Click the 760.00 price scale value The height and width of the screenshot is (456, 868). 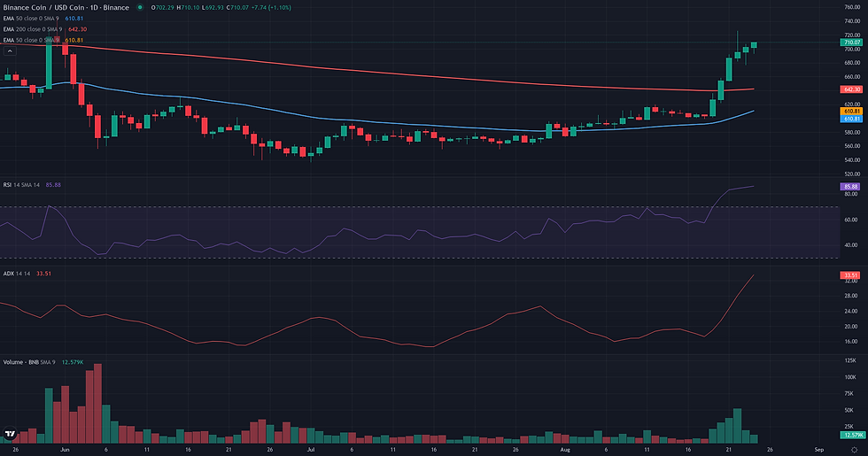pos(852,7)
